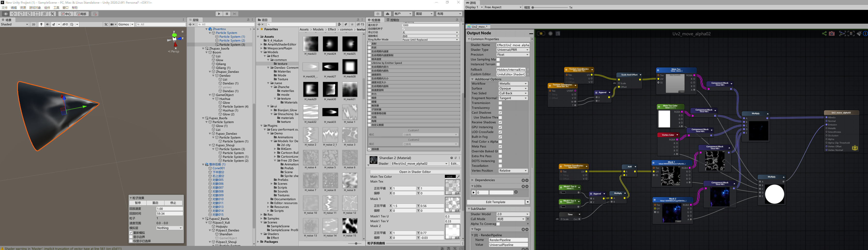Toggle hidden objects visibility counter icon

click(x=65, y=24)
